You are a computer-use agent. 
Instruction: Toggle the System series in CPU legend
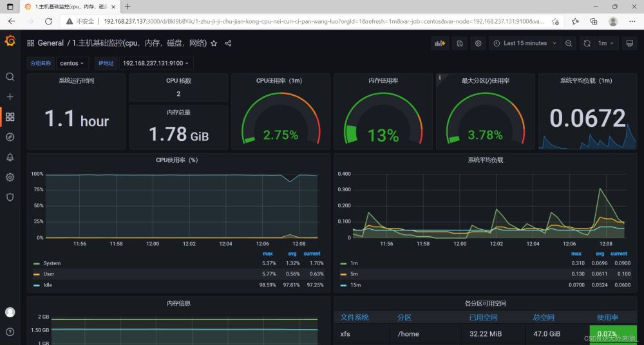pos(52,263)
